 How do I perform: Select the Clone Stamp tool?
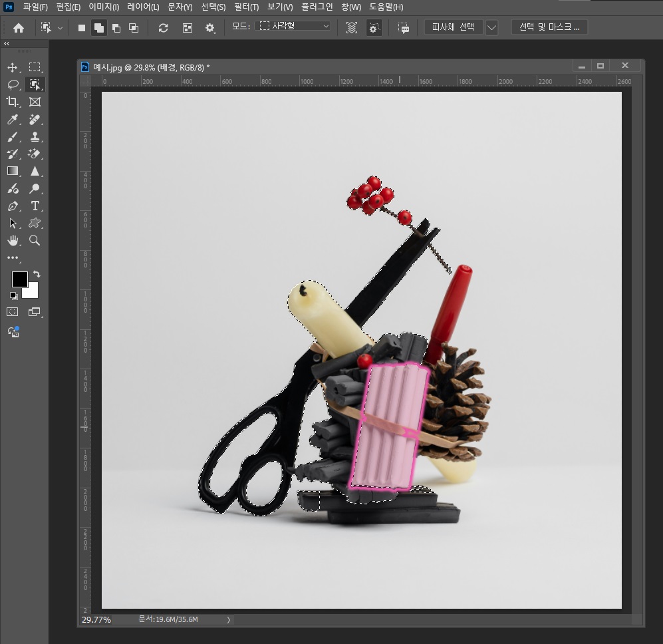point(35,136)
